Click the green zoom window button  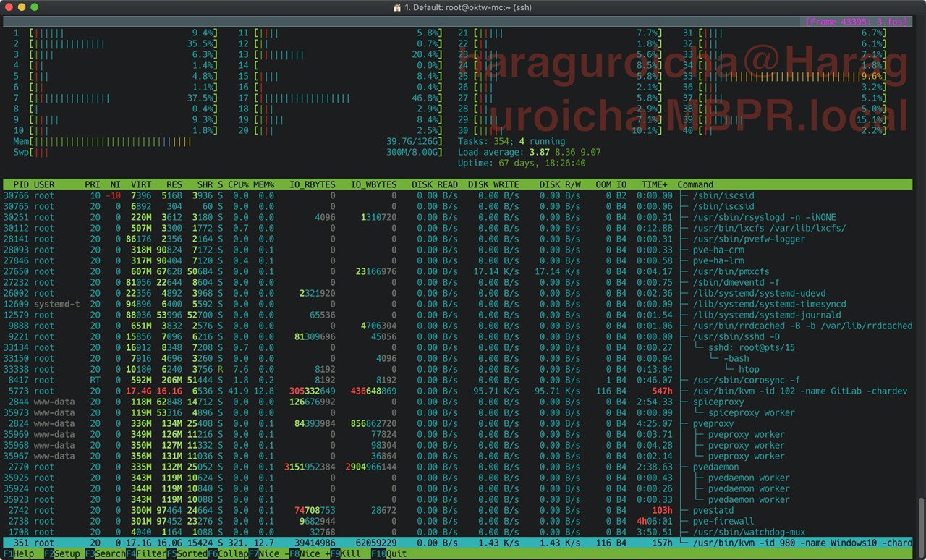[x=35, y=7]
